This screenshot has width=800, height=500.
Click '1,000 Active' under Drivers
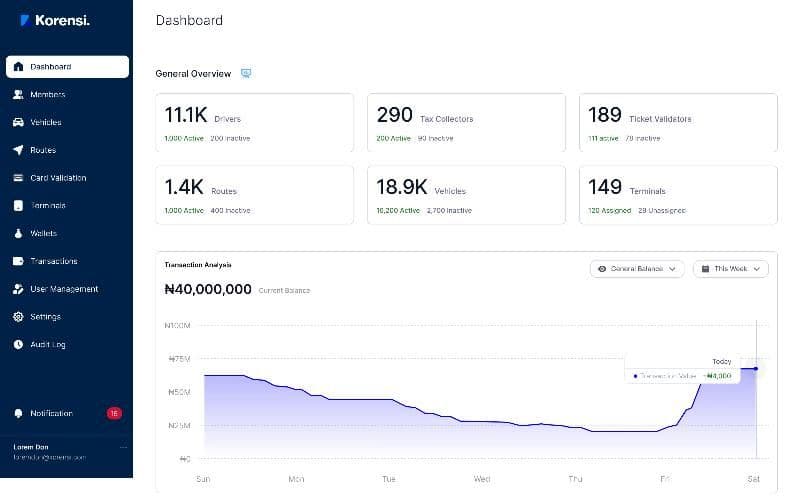[x=184, y=138]
